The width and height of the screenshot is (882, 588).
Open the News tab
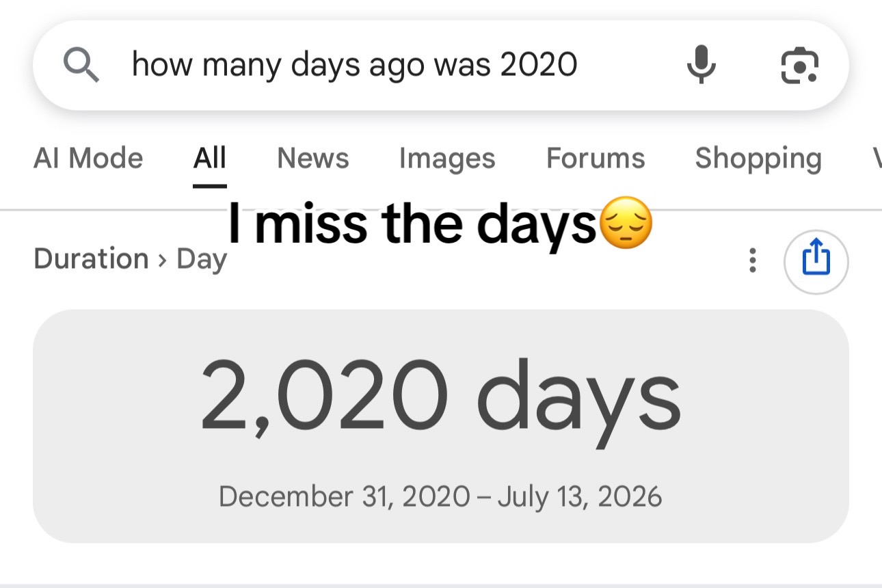(x=313, y=159)
